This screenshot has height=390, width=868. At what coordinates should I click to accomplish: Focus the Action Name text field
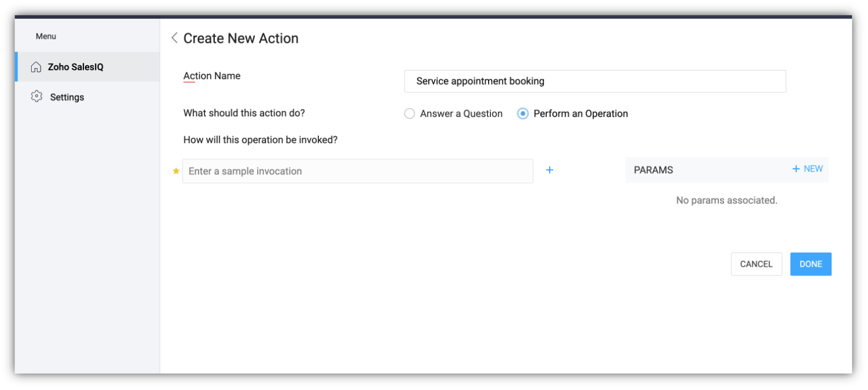(594, 82)
